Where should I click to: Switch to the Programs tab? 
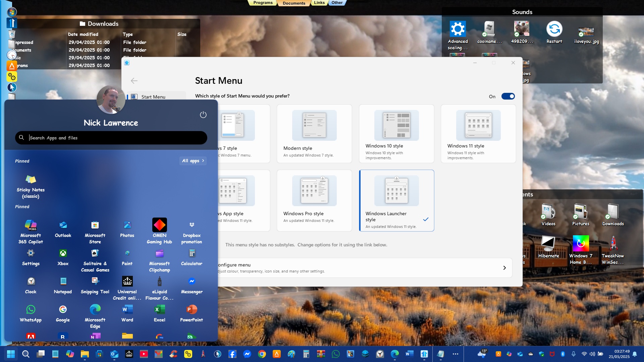[263, 3]
